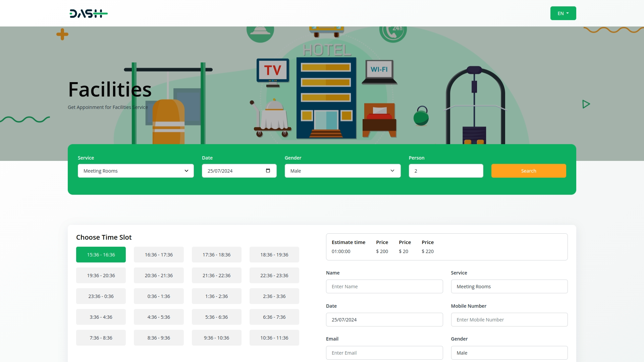Choose the 21:36 - 22:36 time slot

pos(216,276)
